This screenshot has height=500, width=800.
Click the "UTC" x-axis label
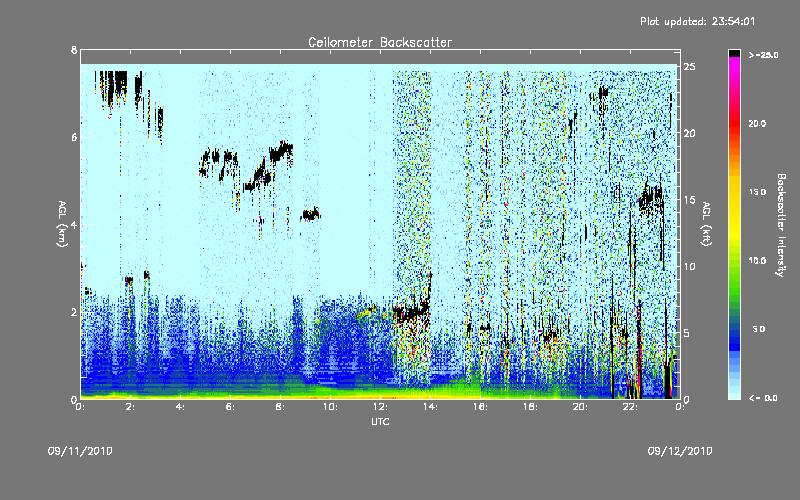tap(380, 421)
